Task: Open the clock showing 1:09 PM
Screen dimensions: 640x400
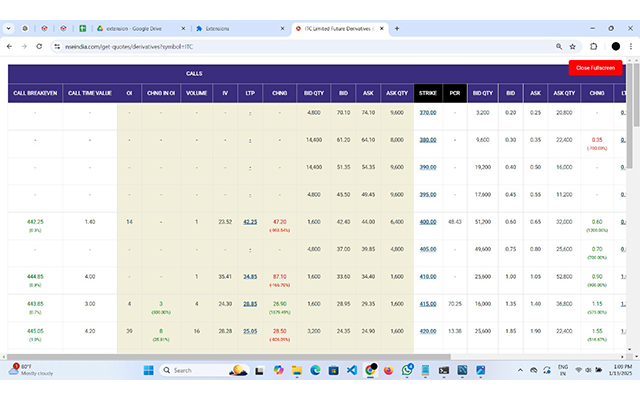Action: [x=620, y=370]
